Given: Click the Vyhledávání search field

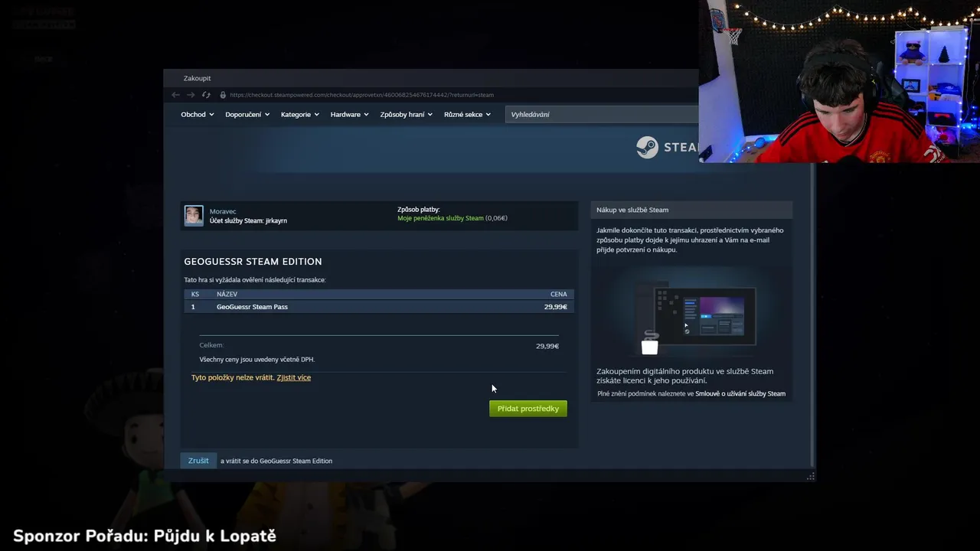Looking at the screenshot, I should point(602,114).
